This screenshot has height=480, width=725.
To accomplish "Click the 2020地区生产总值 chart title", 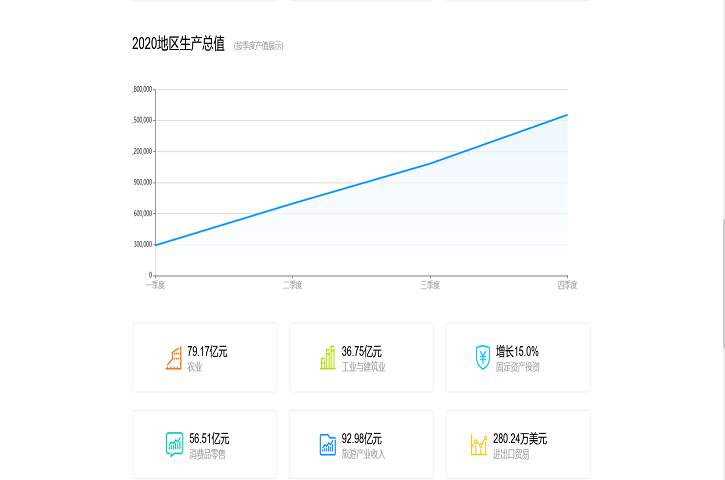I will coord(178,43).
